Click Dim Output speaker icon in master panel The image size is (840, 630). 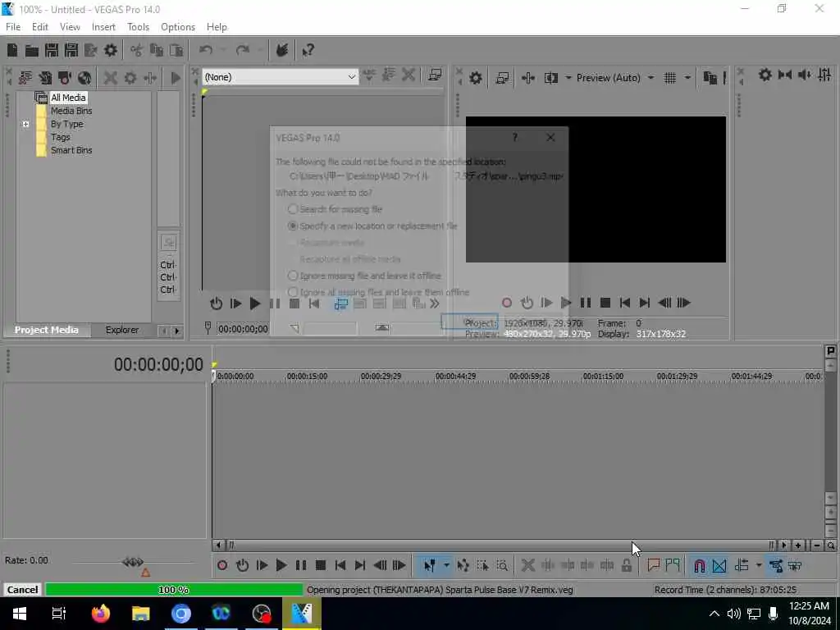805,75
